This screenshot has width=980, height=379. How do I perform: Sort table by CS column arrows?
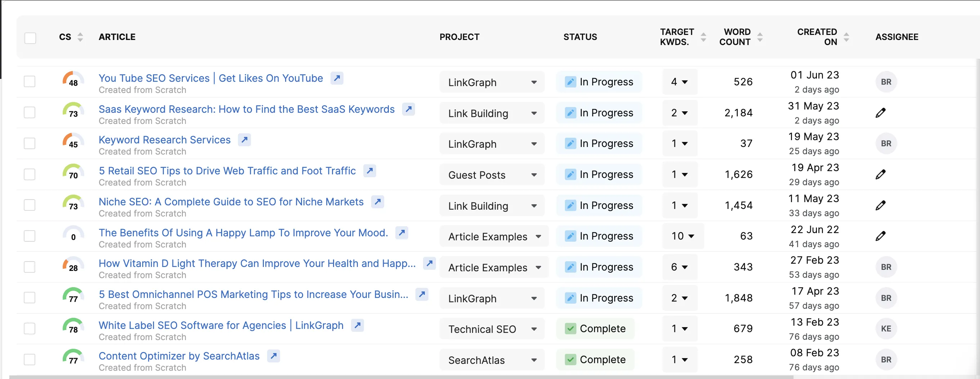coord(80,37)
